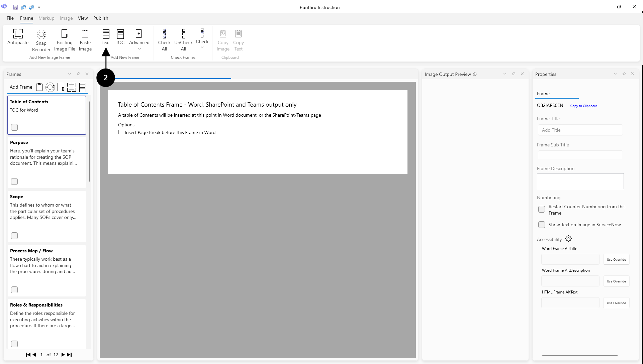This screenshot has width=643, height=364.
Task: Insert a TOC frame
Action: point(120,34)
